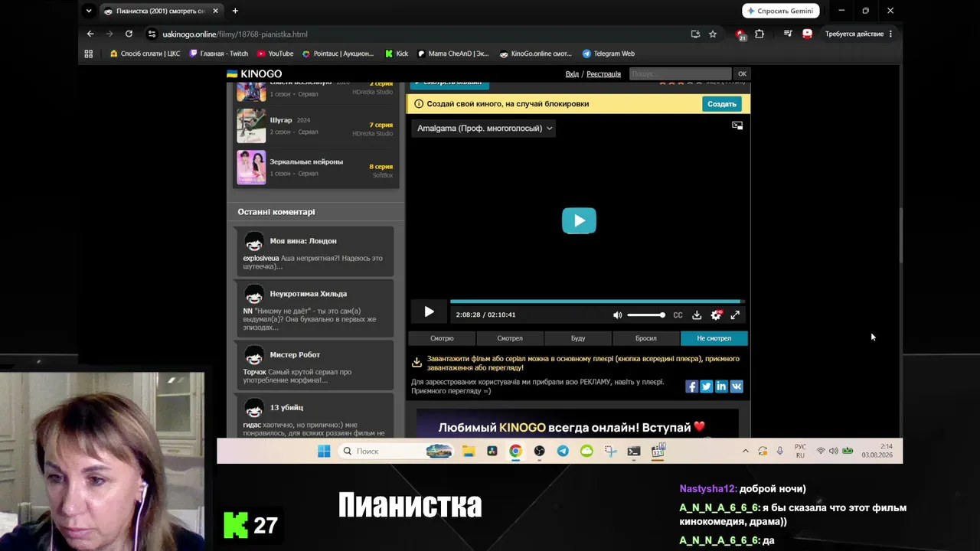Click the OK search submit button

(x=742, y=74)
